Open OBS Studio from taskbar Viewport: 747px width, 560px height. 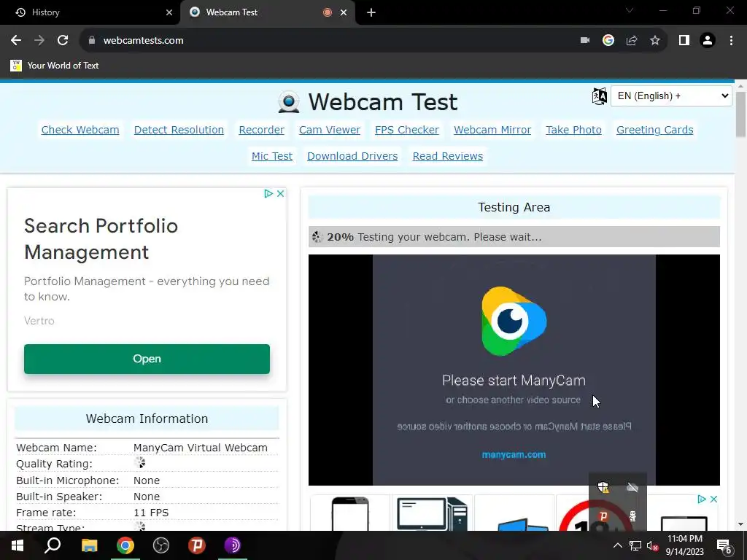coord(161,545)
